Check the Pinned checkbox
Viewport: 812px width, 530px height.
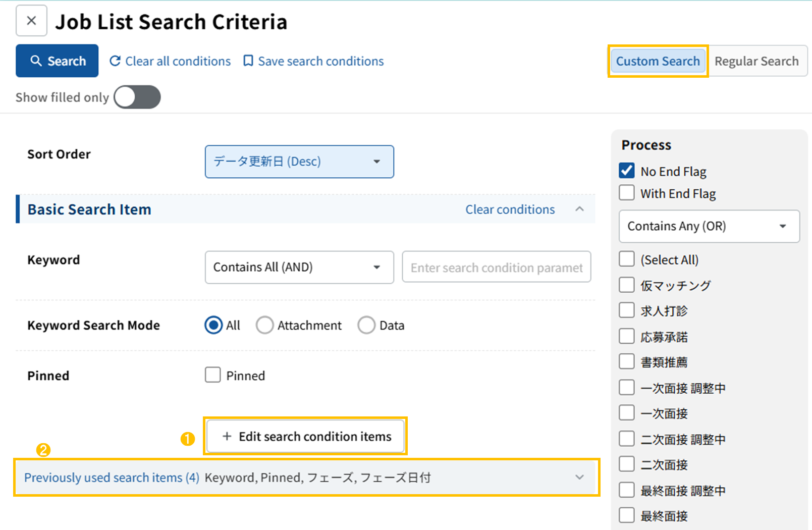(x=213, y=375)
